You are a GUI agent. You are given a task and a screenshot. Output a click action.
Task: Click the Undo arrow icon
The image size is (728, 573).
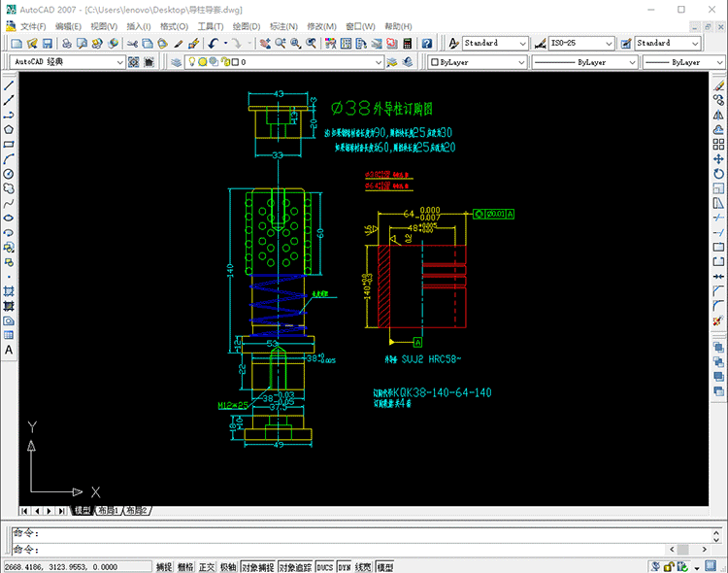(214, 44)
